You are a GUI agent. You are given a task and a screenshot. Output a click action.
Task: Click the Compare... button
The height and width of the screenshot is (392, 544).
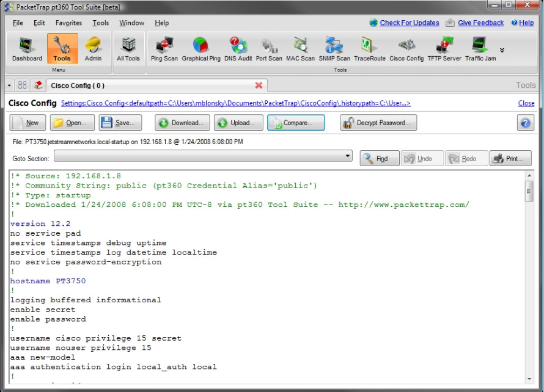click(296, 123)
